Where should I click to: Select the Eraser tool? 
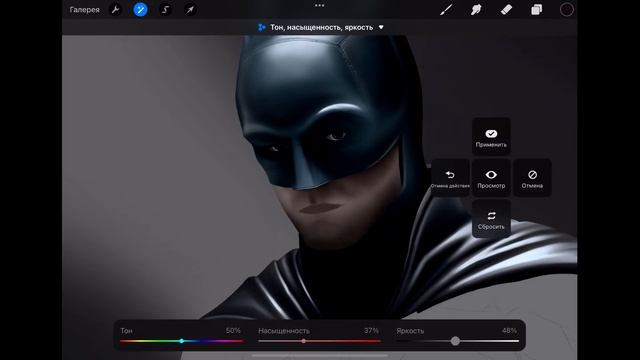(x=506, y=9)
